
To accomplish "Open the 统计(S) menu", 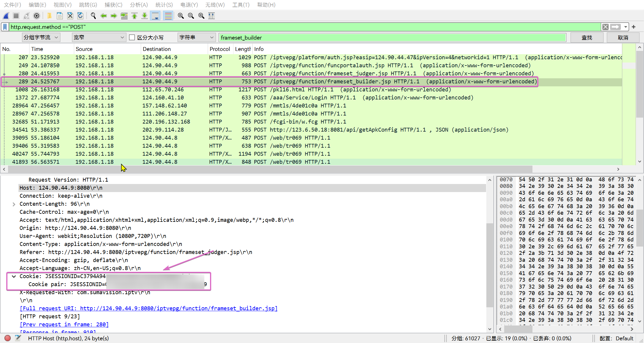I will [x=164, y=5].
